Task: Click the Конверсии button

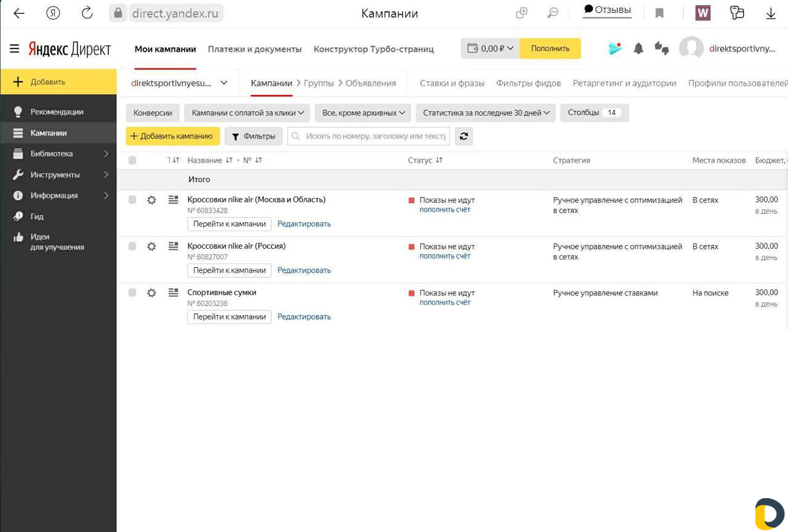Action: [x=153, y=113]
